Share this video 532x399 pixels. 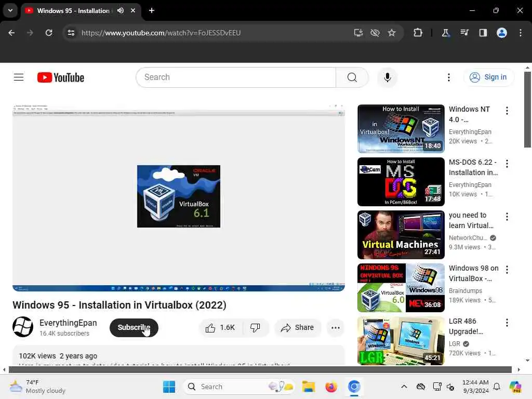(x=298, y=328)
